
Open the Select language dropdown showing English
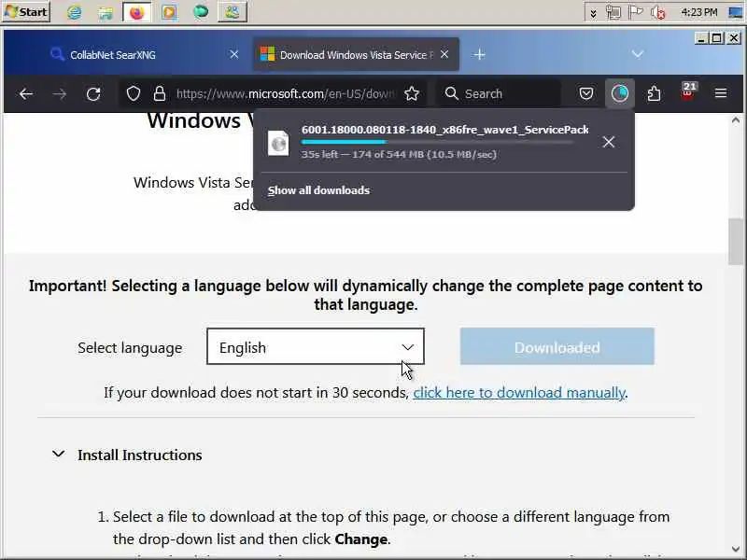[316, 346]
